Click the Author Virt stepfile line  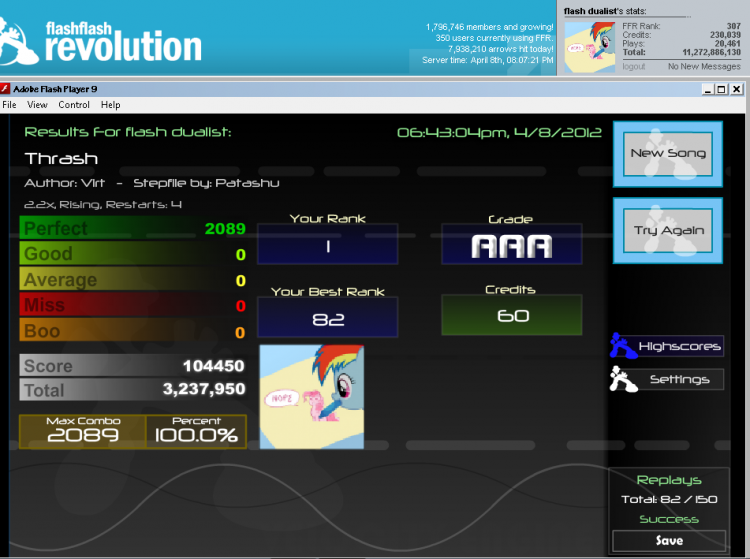click(x=152, y=183)
